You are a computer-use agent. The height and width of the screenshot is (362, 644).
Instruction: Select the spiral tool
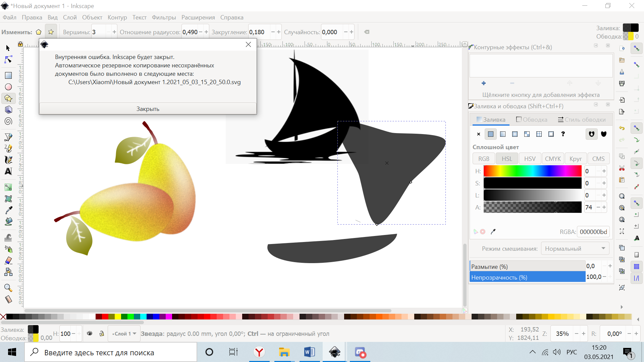click(8, 121)
